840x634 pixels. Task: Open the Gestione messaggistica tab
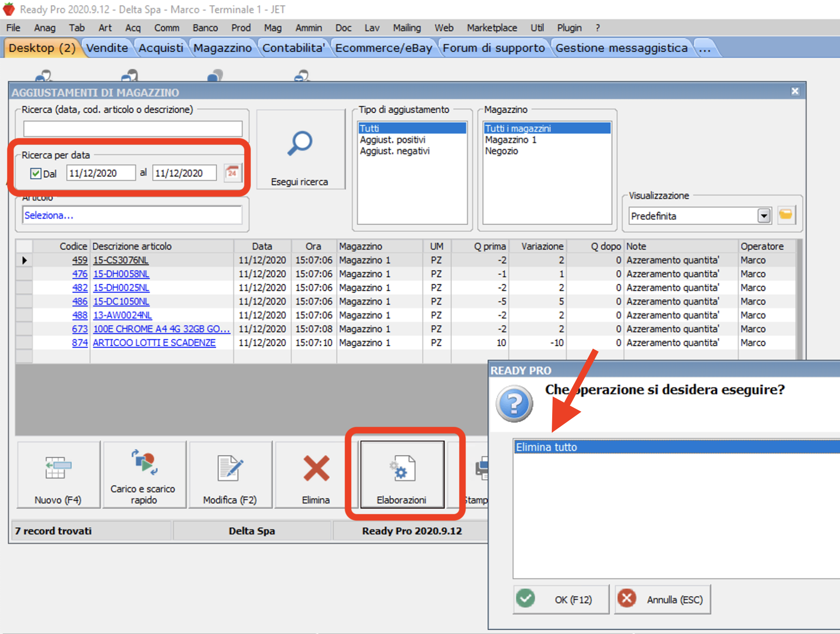pyautogui.click(x=622, y=48)
